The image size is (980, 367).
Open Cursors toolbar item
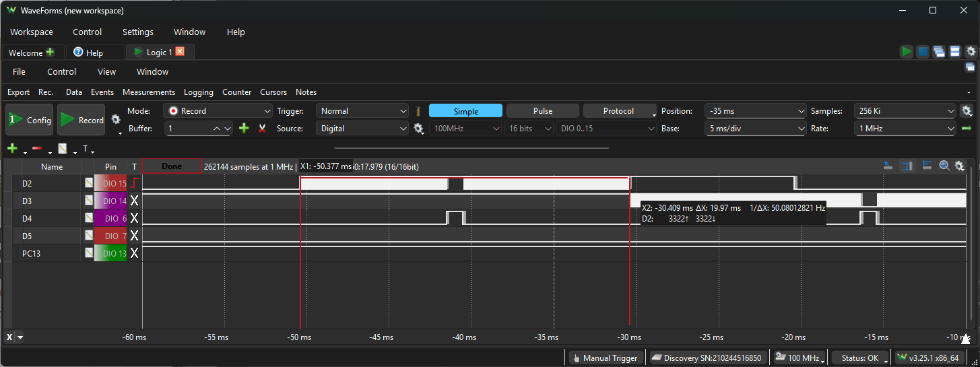(273, 92)
